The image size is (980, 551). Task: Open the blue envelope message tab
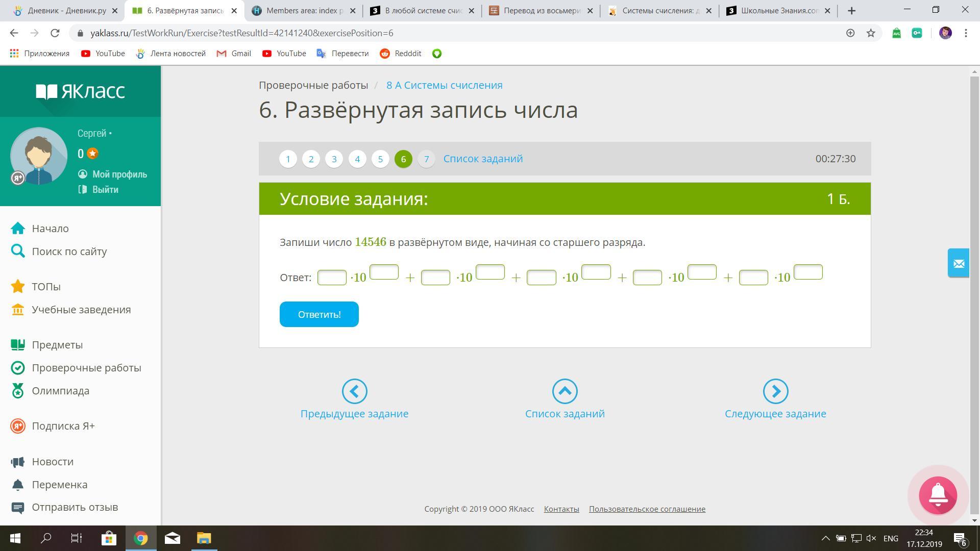click(958, 263)
